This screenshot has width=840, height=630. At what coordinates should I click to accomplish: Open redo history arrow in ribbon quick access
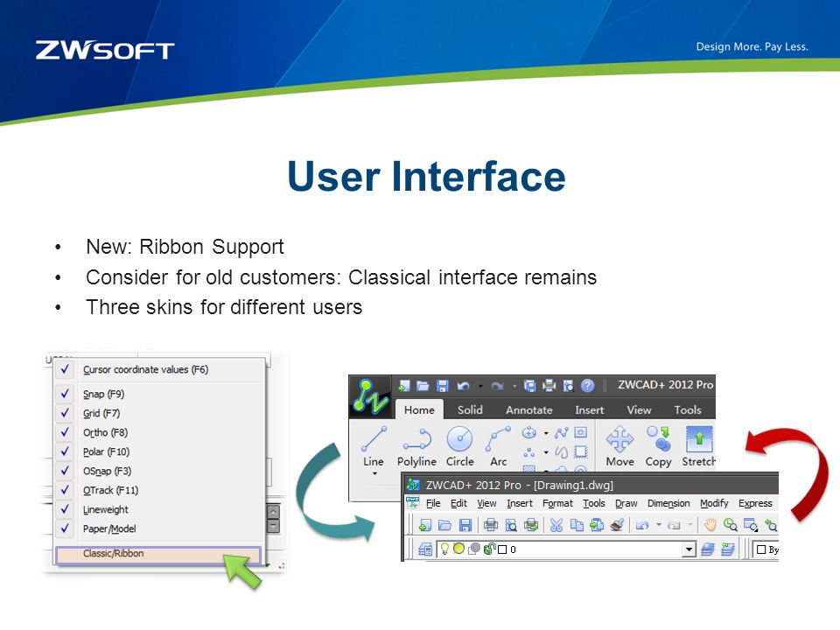click(x=514, y=386)
